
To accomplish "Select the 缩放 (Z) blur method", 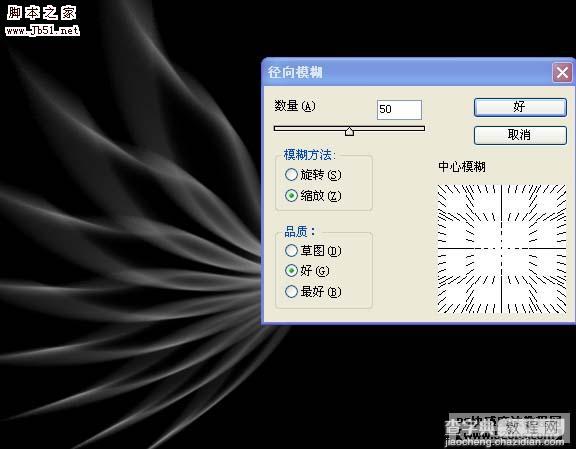I will [x=313, y=196].
